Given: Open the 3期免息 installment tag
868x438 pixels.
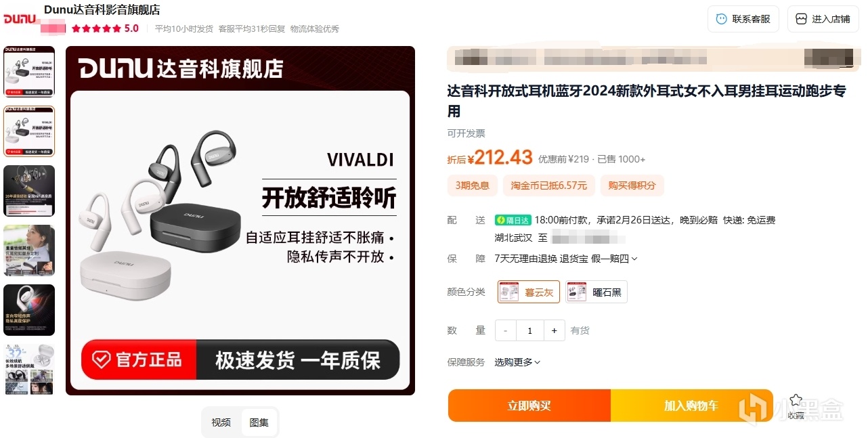Looking at the screenshot, I should coord(472,185).
